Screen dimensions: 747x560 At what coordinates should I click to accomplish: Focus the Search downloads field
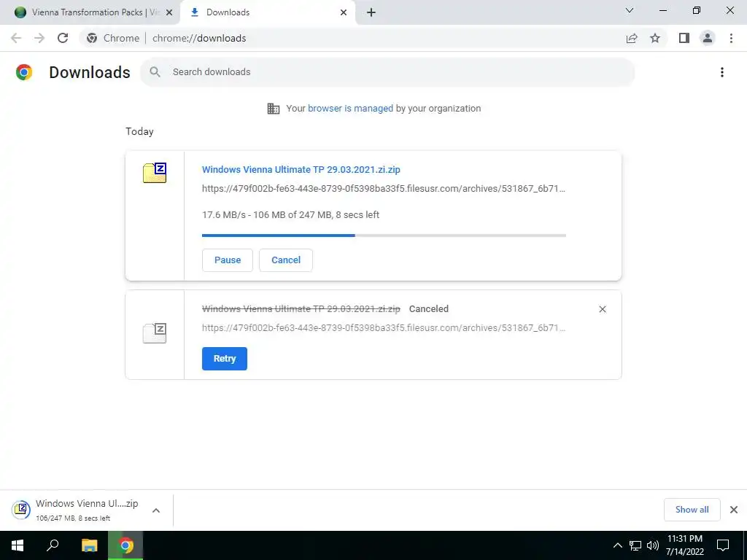coord(387,72)
